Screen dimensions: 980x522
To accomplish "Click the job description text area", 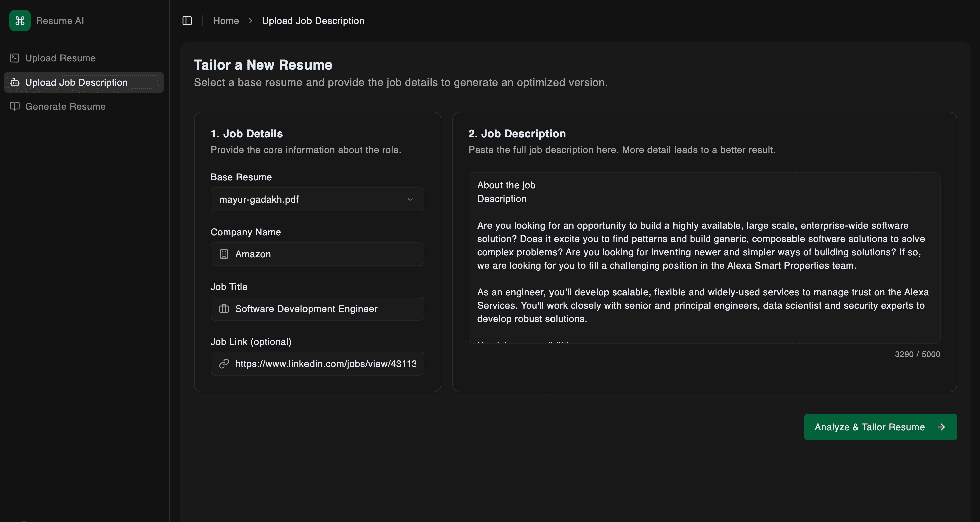I will point(704,259).
